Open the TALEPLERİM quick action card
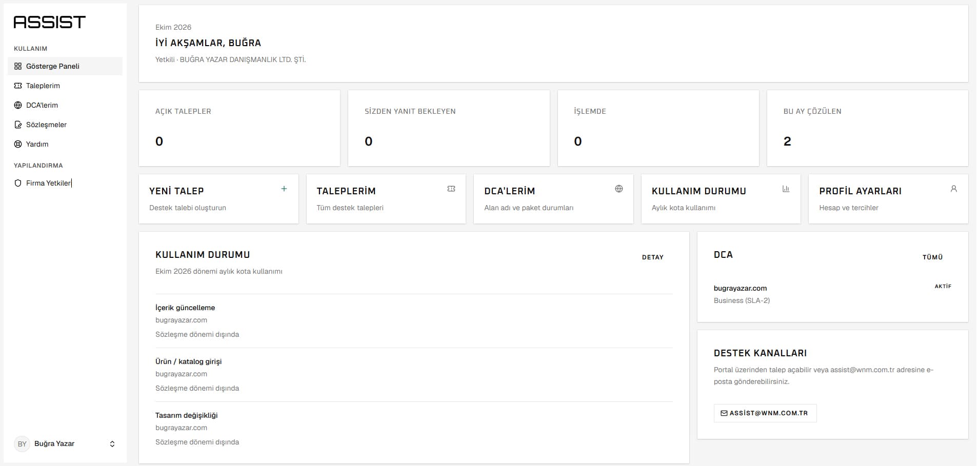Screen dimensions: 980x466 [x=386, y=199]
